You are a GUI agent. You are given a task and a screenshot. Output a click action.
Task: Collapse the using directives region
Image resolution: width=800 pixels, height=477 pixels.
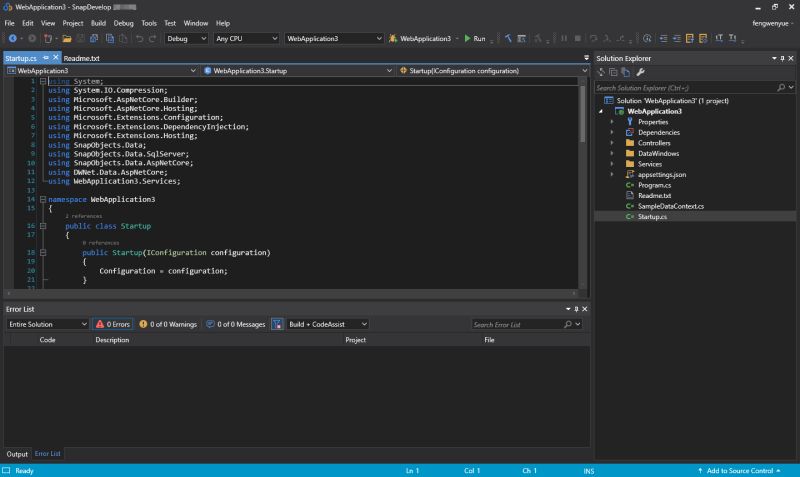point(43,81)
